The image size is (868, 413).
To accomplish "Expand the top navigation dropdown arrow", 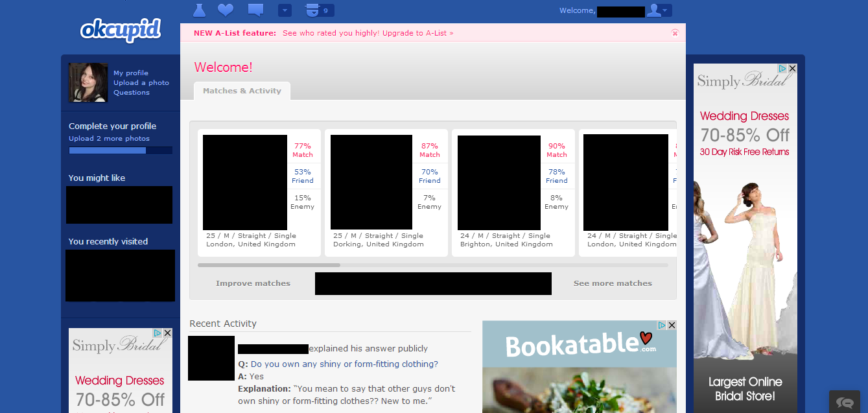I will coord(285,10).
